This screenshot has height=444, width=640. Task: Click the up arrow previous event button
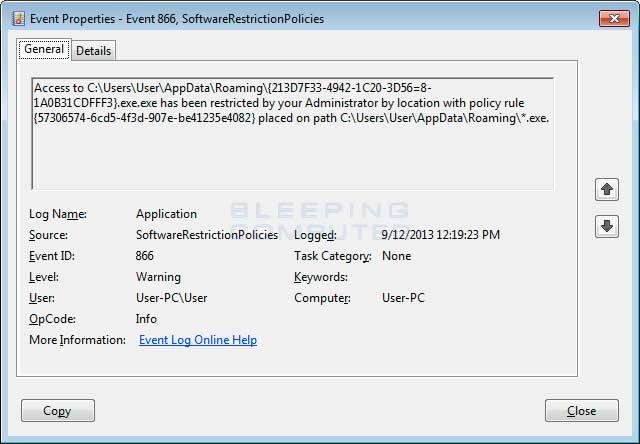click(x=607, y=190)
